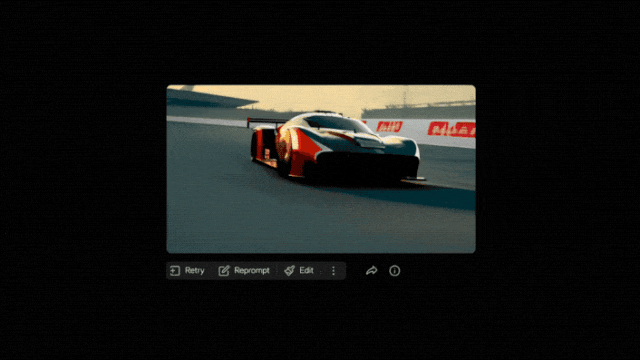
Task: Select the Reprompt text label
Action: click(x=252, y=270)
